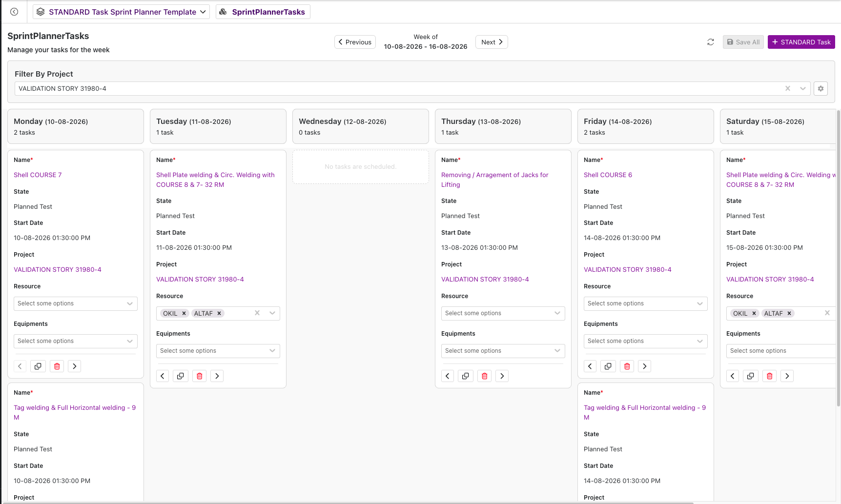Open Friday's Tag welding & Full Horizontal welding link

645,412
